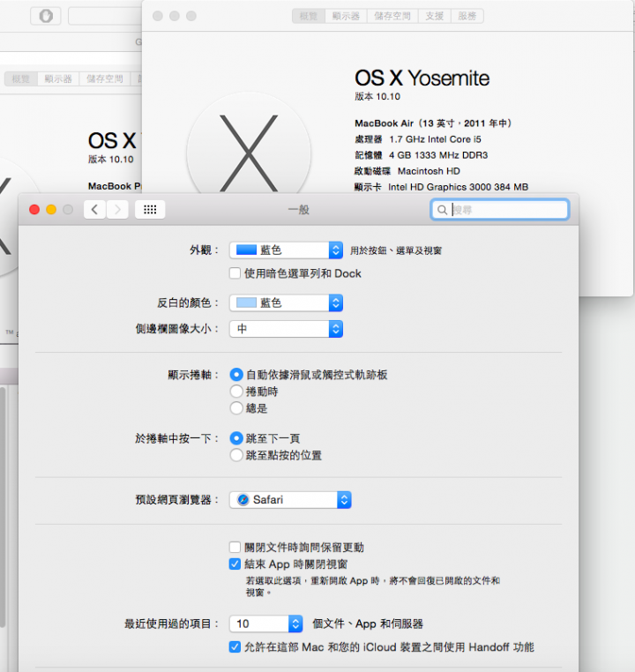Click the '1.7 GHz Intel Core i5' processor value

click(x=435, y=139)
